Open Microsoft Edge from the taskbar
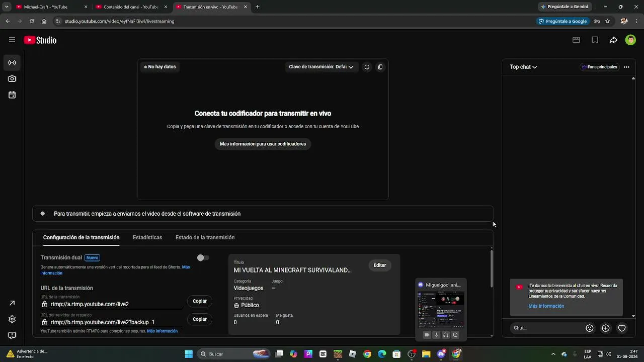Screen dimensions: 644x362 382,354
